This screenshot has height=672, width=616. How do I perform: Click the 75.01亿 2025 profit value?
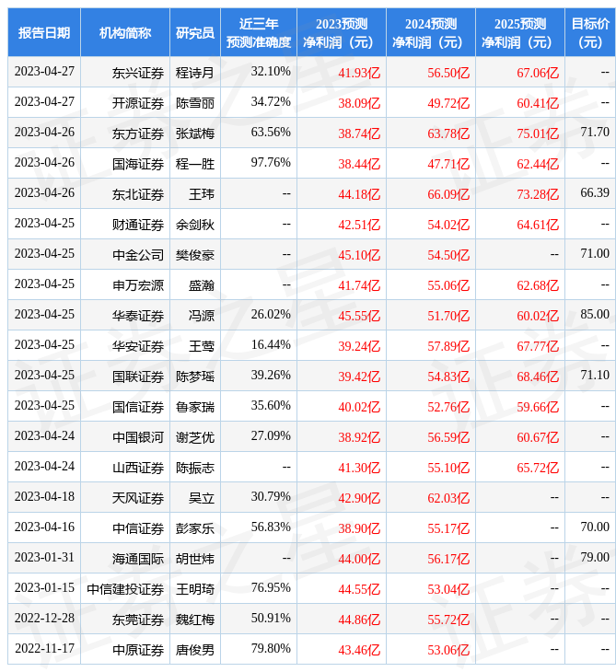coord(538,133)
